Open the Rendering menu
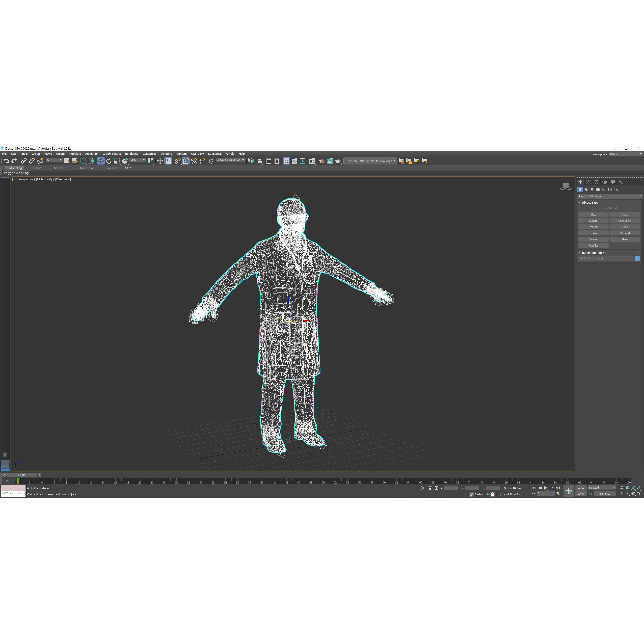 coord(132,154)
